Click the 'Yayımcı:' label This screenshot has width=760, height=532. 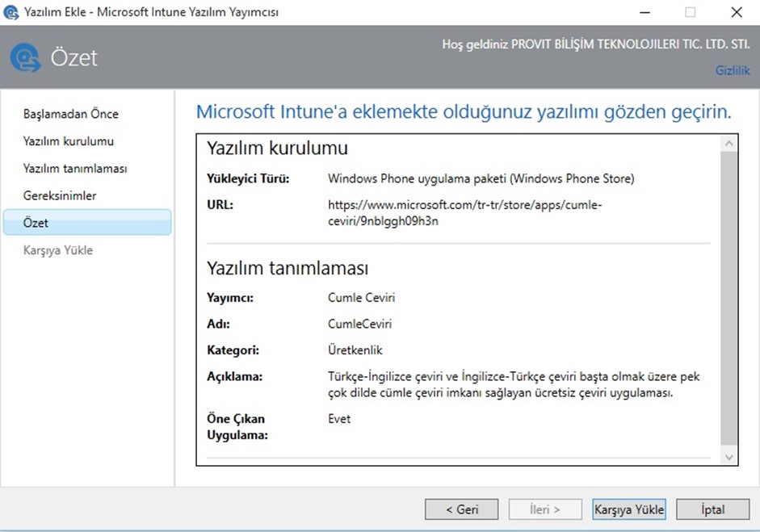click(230, 298)
